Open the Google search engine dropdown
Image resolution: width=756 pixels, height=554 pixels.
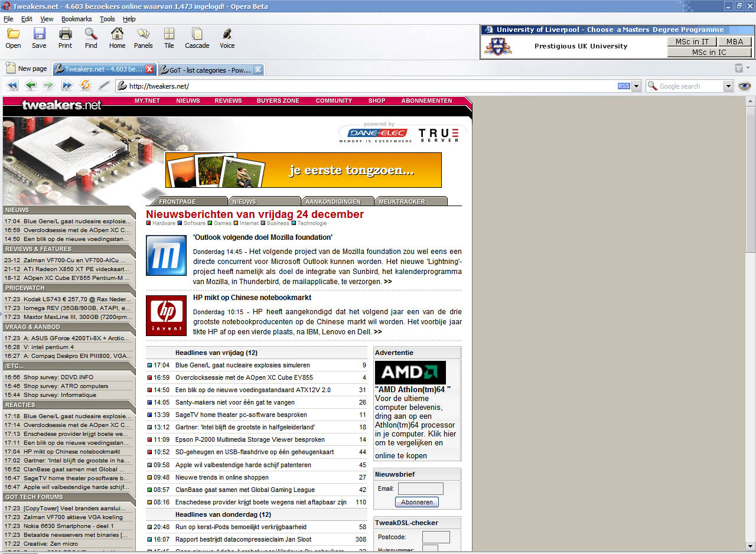[728, 86]
